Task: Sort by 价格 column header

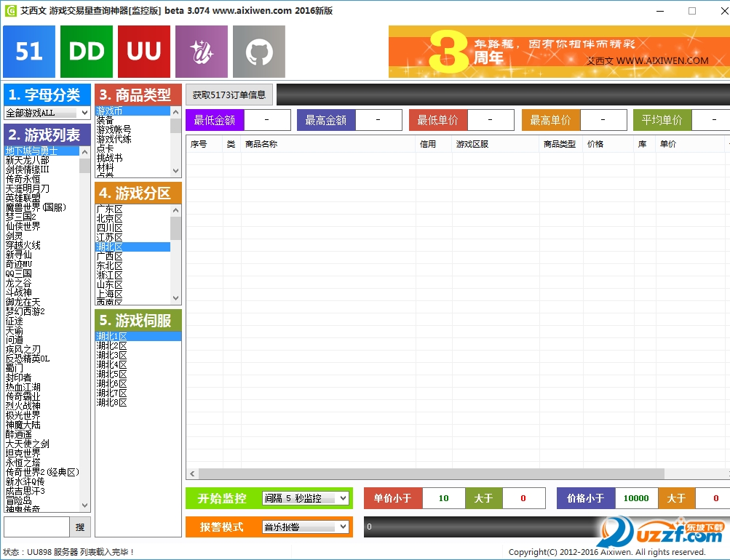Action: click(608, 144)
